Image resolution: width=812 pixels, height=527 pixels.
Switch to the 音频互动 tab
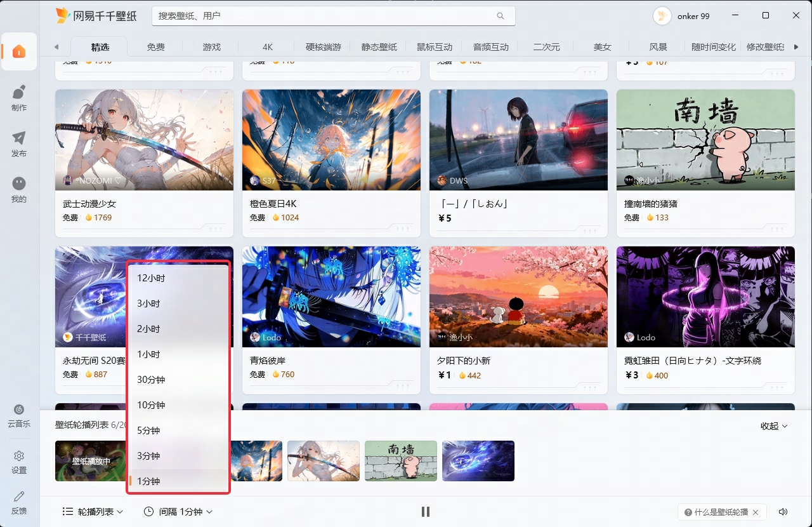[490, 47]
